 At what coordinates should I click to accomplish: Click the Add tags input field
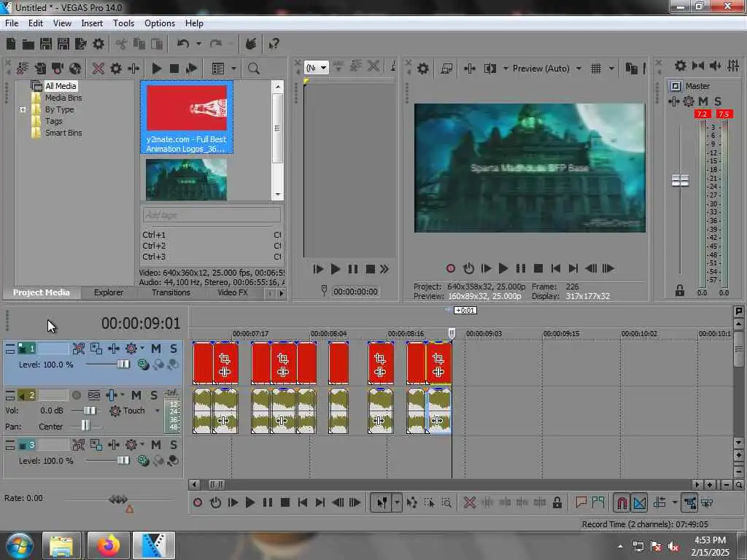(212, 215)
